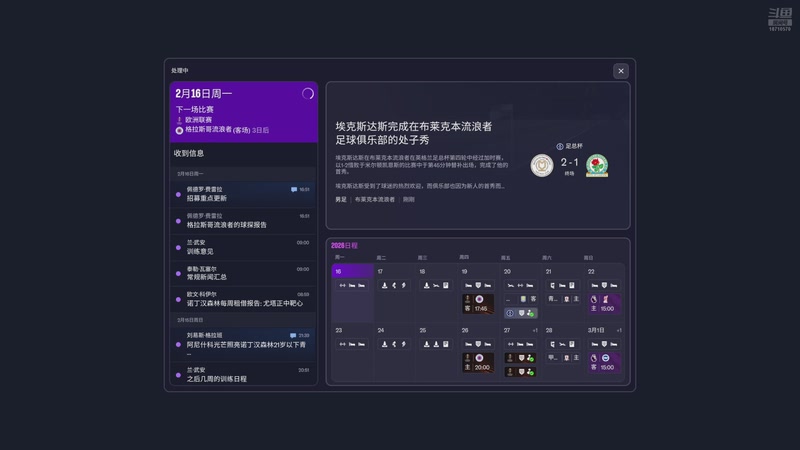Open the home league match at 15:00 on day 22
Screen dimensions: 800x450
pyautogui.click(x=604, y=304)
